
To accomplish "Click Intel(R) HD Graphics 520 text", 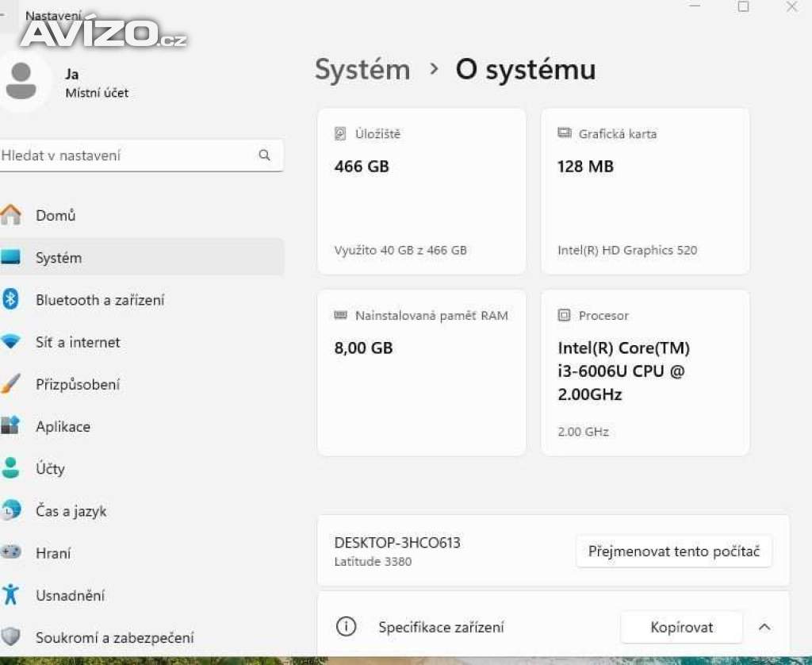I will (627, 250).
